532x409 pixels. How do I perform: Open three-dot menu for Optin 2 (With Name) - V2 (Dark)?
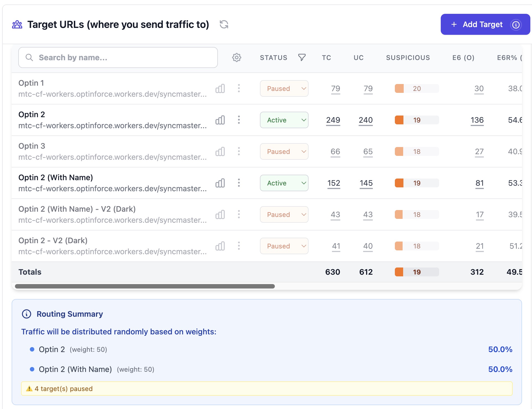tap(239, 214)
